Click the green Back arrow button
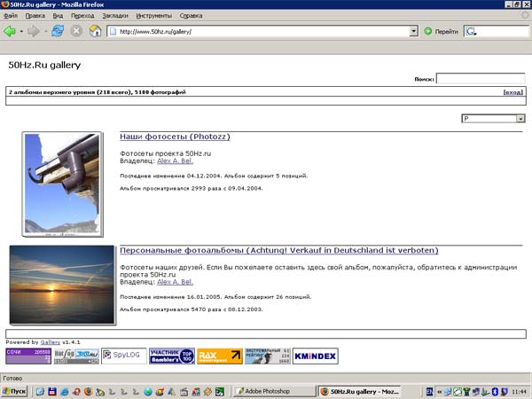This screenshot has width=532, height=399. 10,32
